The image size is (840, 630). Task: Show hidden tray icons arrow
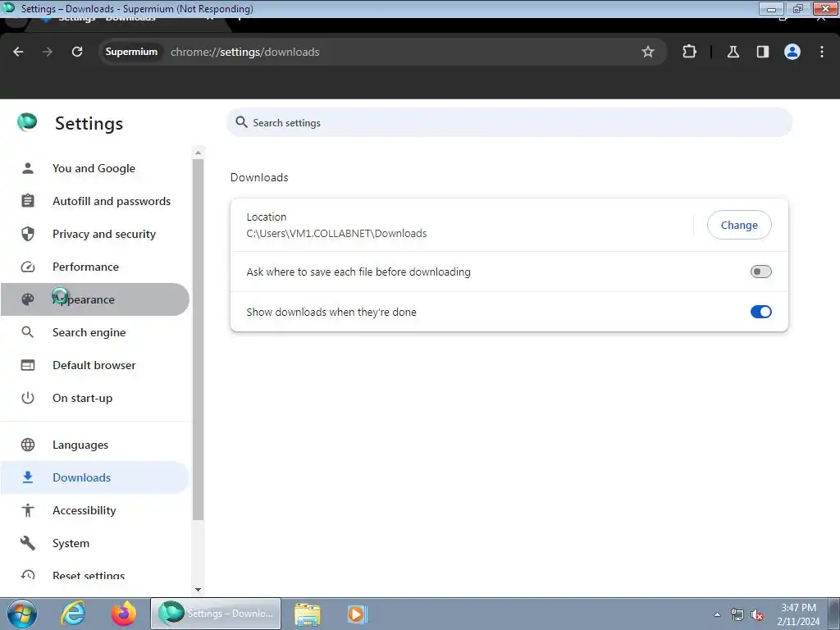click(717, 614)
